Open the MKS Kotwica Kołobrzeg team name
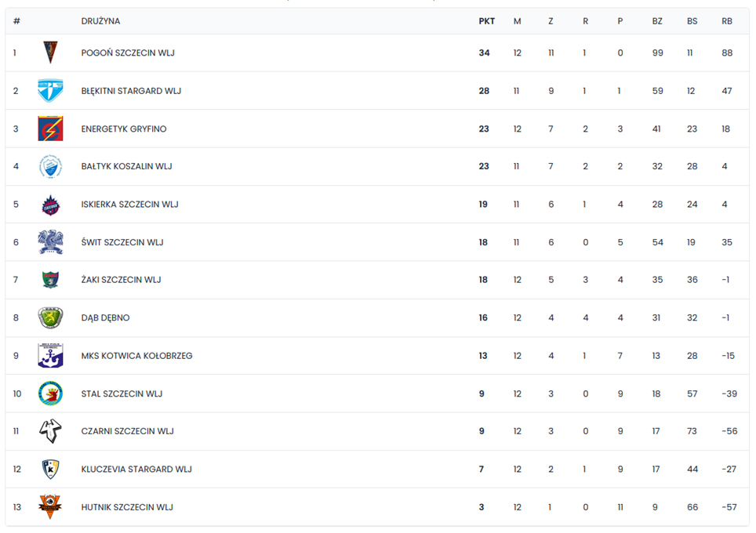756x533 pixels. pyautogui.click(x=137, y=356)
